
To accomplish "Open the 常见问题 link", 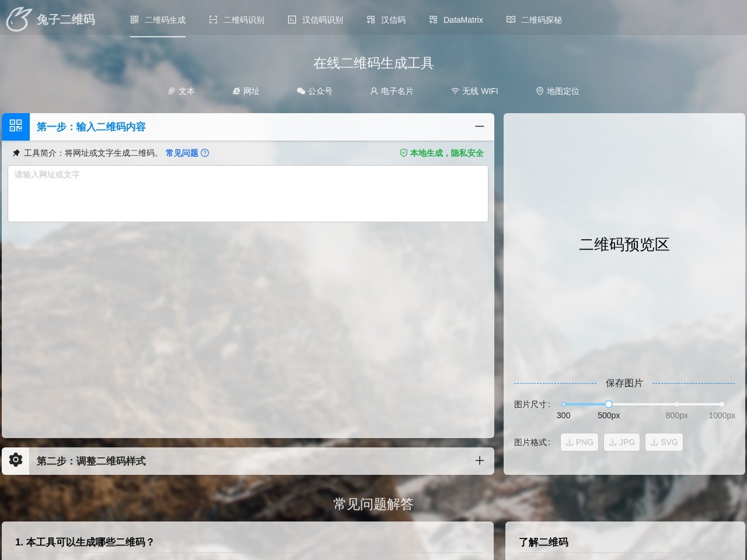I will pos(181,153).
